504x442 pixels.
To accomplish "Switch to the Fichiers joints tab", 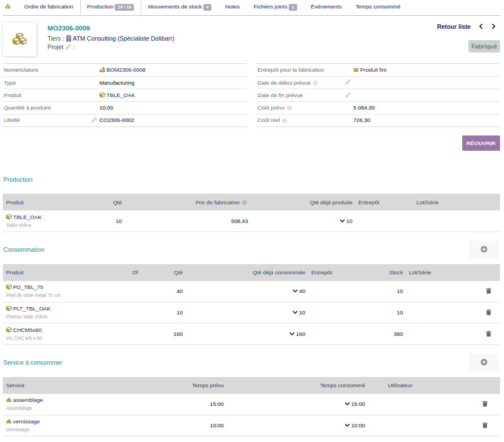I will pyautogui.click(x=275, y=7).
